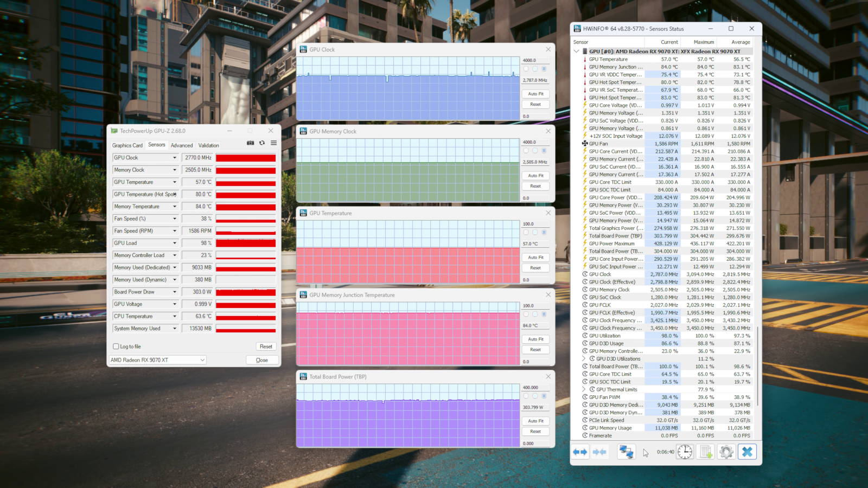Open the GPU-Z hamburger menu
The height and width of the screenshot is (488, 868).
[x=273, y=143]
